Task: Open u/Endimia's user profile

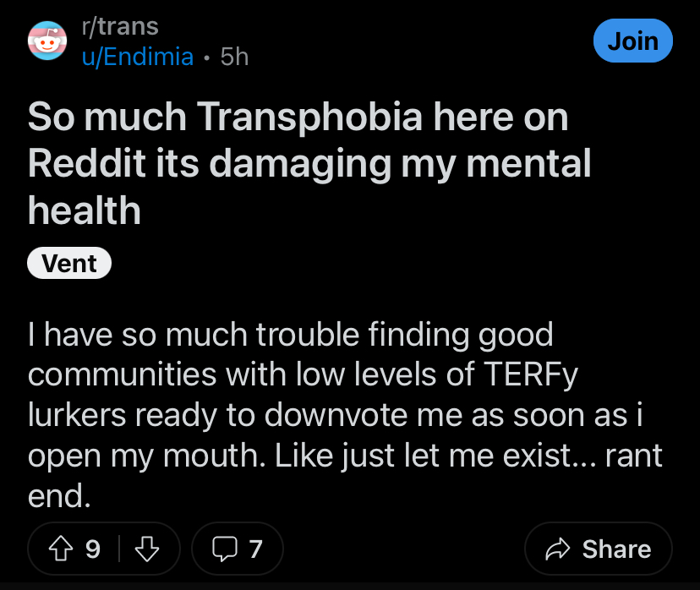Action: pyautogui.click(x=138, y=57)
